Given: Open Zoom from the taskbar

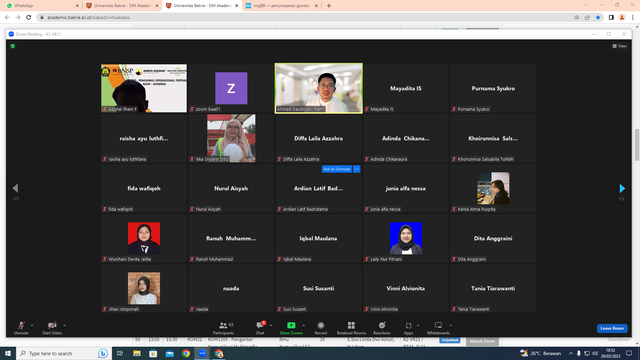Looking at the screenshot, I should (x=202, y=353).
